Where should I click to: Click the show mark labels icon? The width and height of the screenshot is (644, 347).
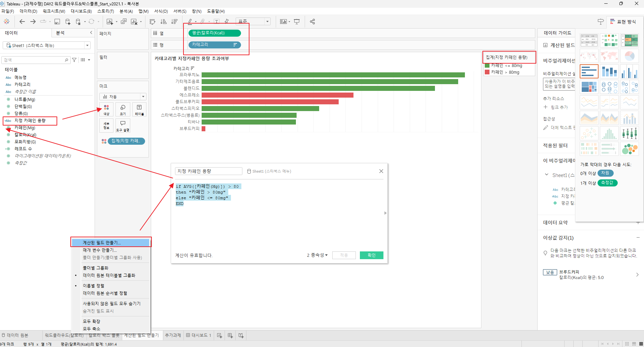(216, 22)
